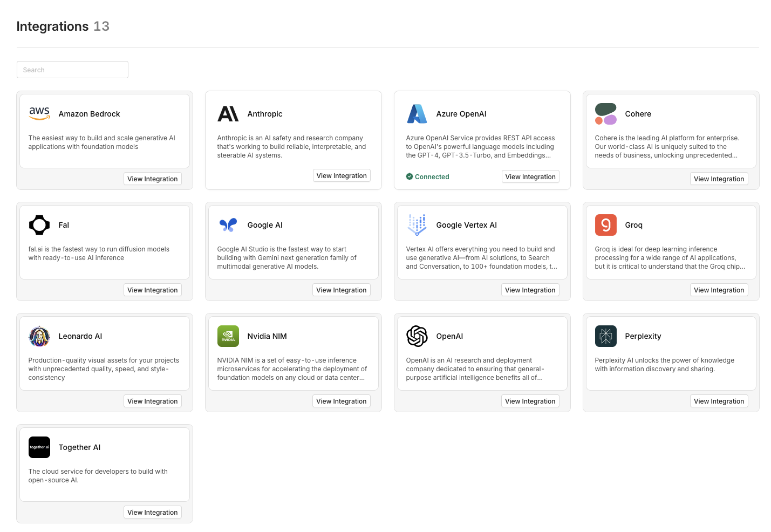Click the Groq description text
Screen dimensions: 771x532
[670, 258]
